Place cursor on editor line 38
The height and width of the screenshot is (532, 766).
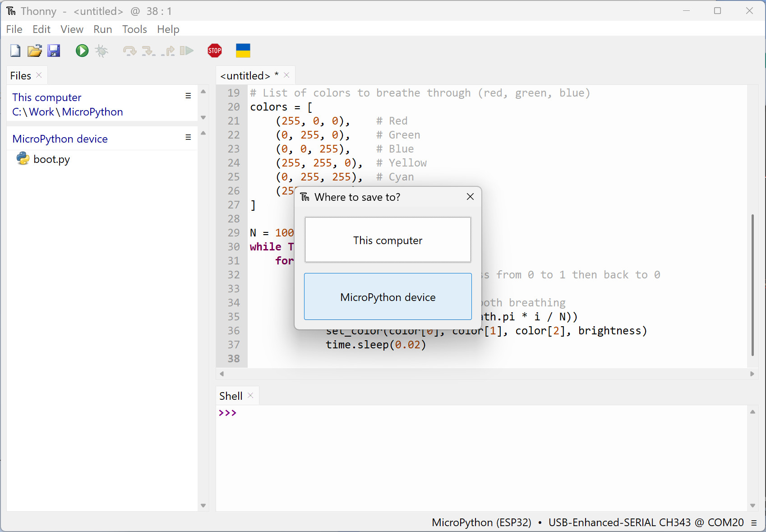496,359
